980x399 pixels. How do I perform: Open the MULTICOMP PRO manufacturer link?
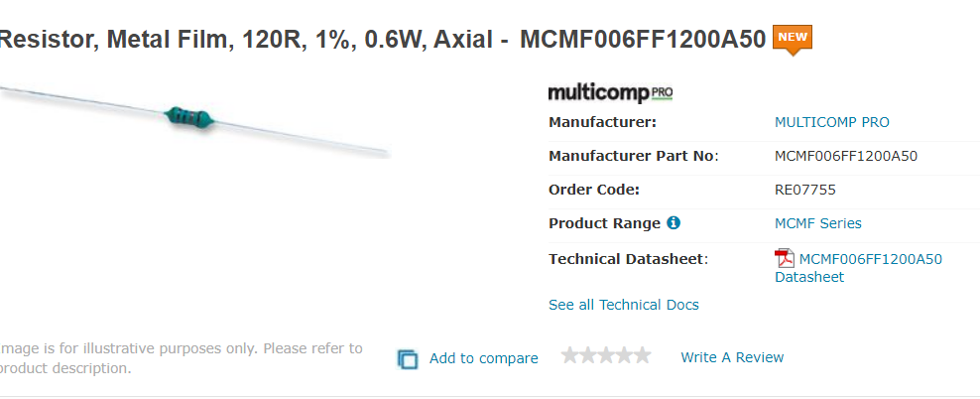[x=832, y=122]
